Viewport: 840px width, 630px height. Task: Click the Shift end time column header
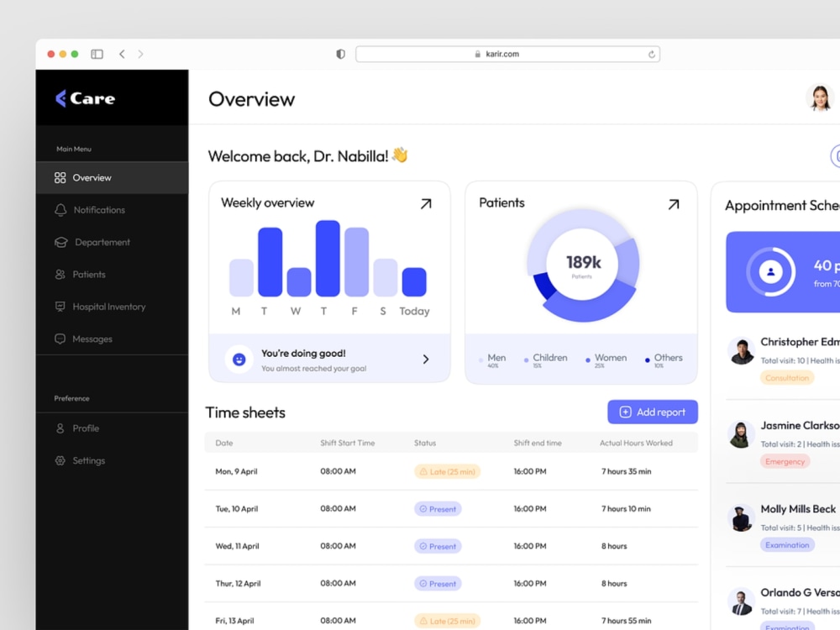point(538,443)
